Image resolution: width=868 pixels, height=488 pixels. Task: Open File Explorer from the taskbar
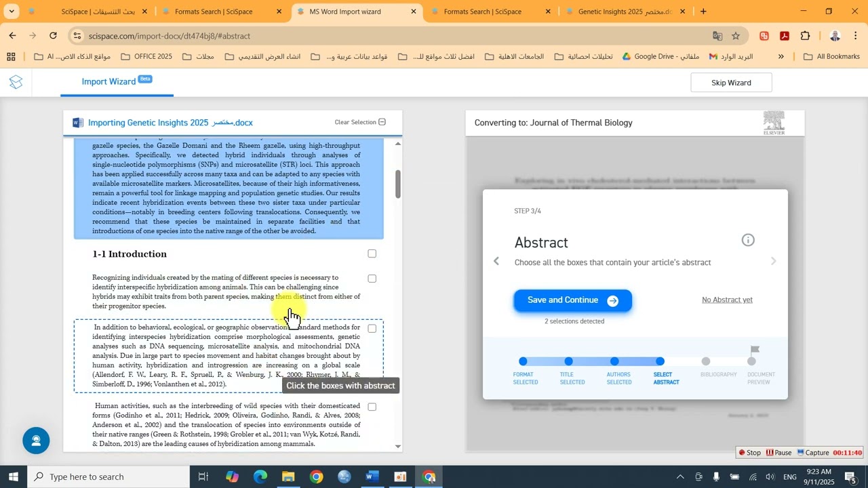pyautogui.click(x=288, y=476)
